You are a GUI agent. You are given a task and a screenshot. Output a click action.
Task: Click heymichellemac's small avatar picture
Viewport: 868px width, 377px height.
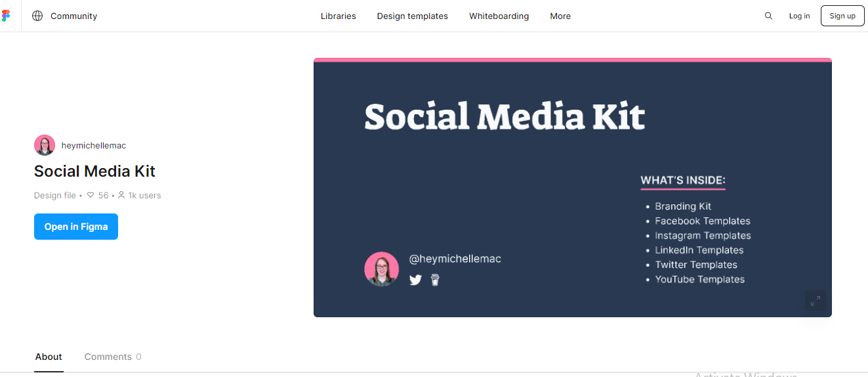(x=45, y=145)
